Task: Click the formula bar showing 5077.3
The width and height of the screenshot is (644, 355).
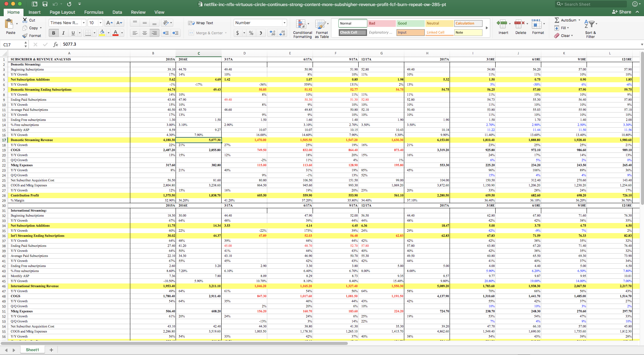Action: [x=349, y=44]
